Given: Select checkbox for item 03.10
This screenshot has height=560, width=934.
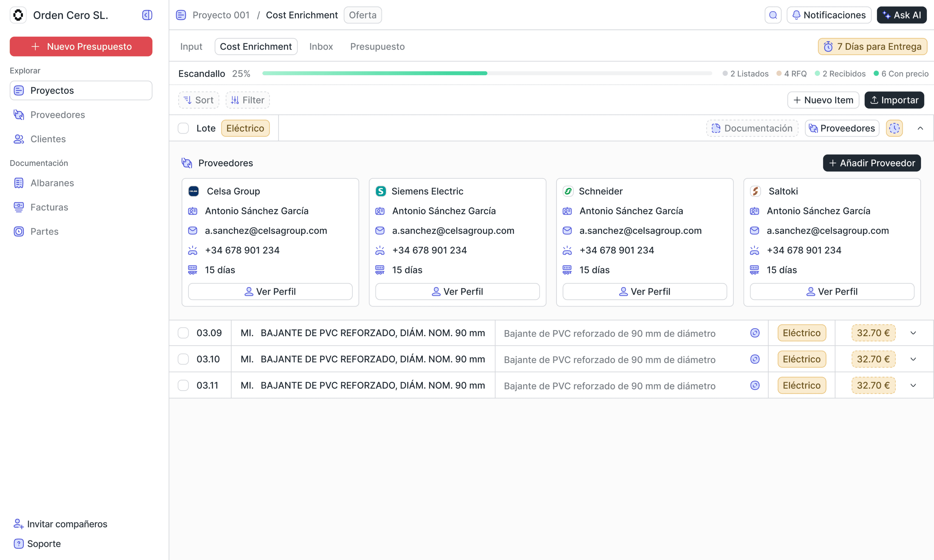Looking at the screenshot, I should pyautogui.click(x=183, y=359).
